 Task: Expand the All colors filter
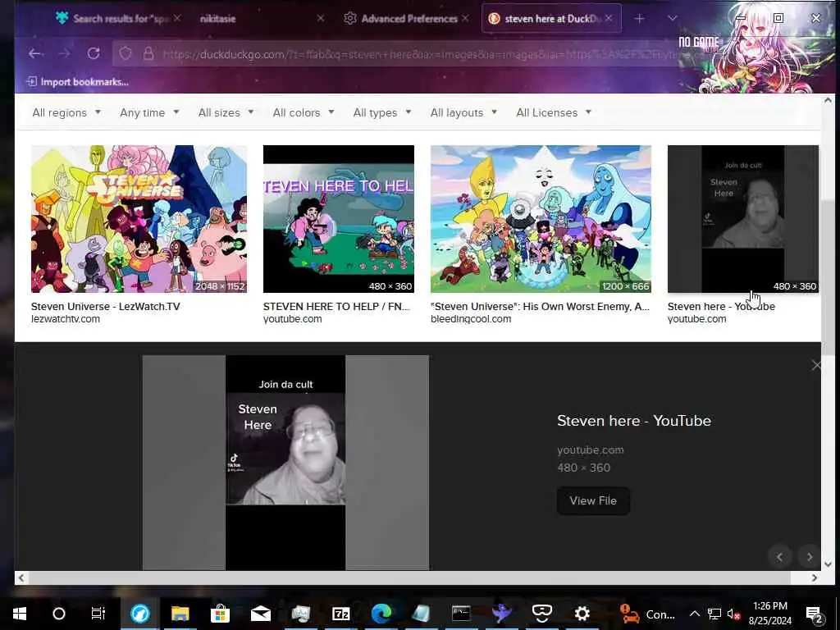point(304,112)
